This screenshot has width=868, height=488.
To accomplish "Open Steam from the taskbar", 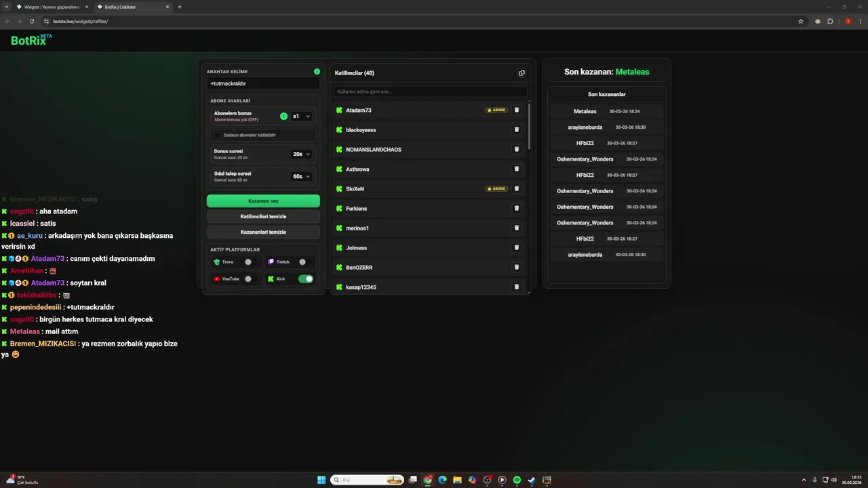I will click(532, 480).
